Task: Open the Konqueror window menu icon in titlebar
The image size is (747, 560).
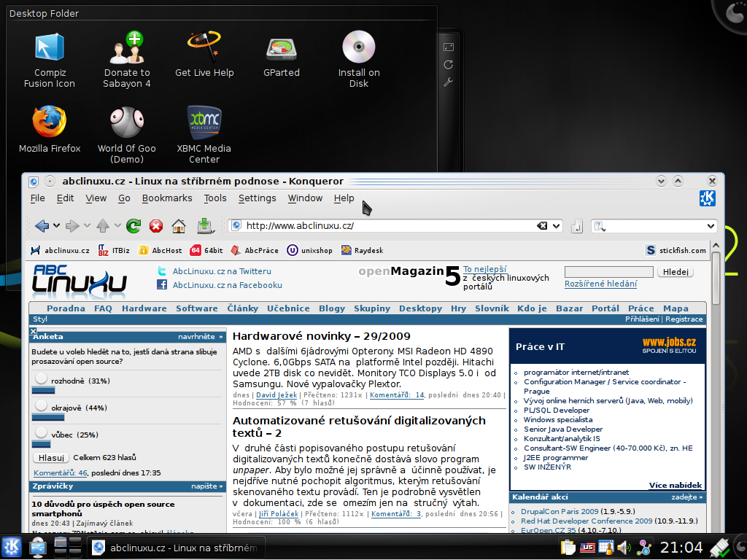Action: tap(34, 182)
